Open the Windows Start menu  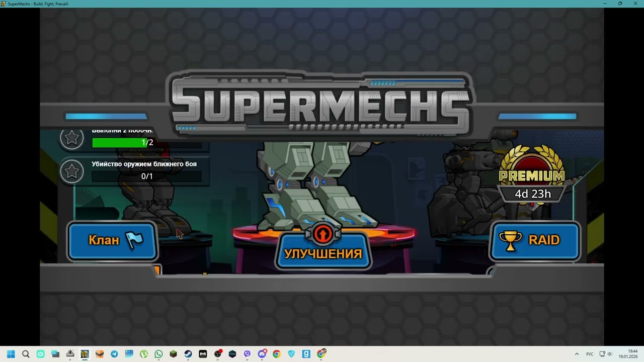(11, 354)
